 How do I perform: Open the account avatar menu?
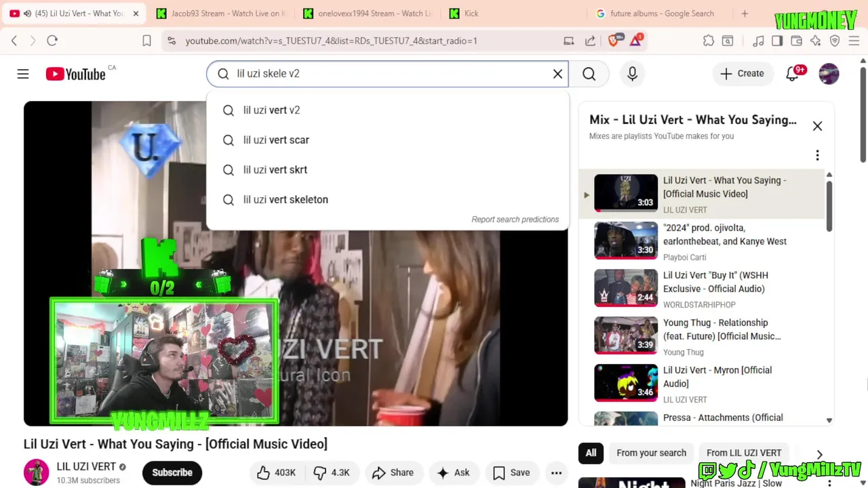[x=829, y=74]
